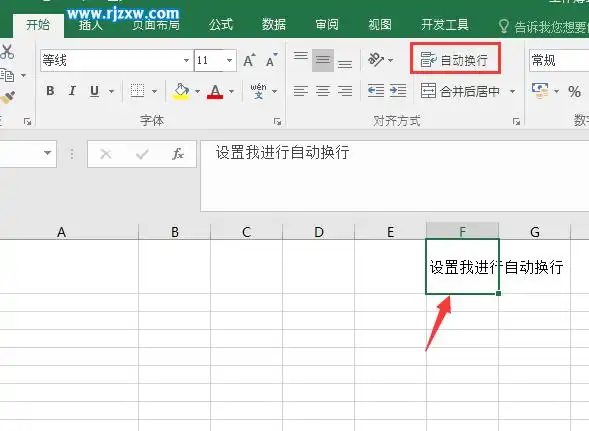Viewport: 589px width, 431px height.
Task: Toggle italic formatting
Action: [72, 91]
